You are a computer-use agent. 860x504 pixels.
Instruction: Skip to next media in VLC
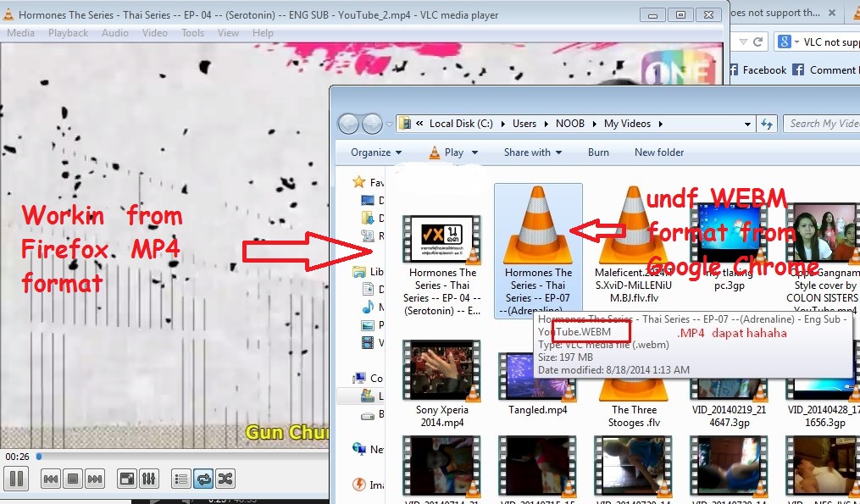point(95,479)
